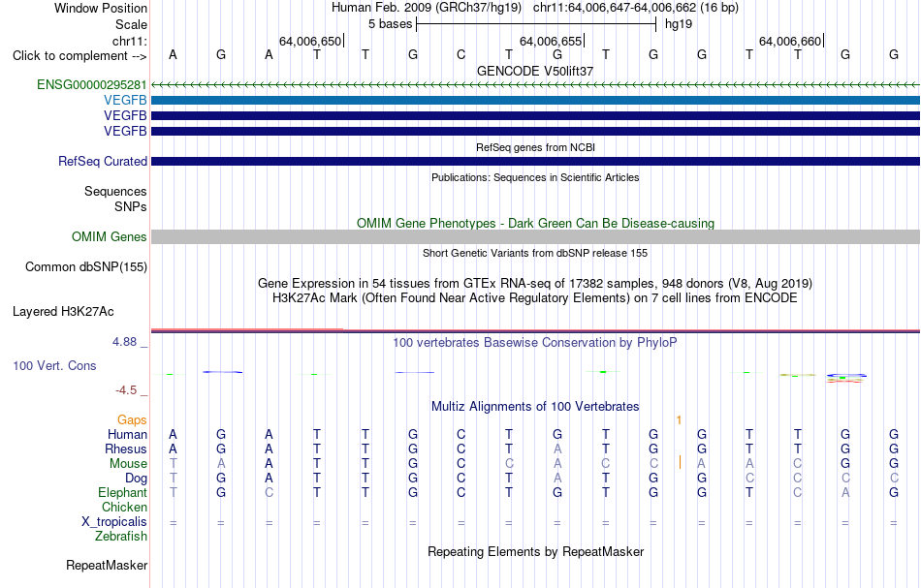
Task: Open Publications: Sequences in Scientific Articles title
Action: [x=535, y=177]
